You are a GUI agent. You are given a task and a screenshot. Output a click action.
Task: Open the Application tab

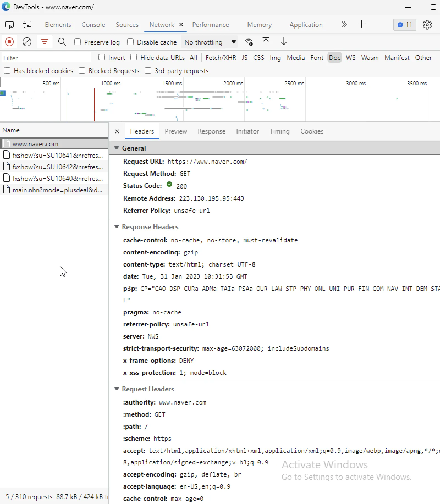306,25
